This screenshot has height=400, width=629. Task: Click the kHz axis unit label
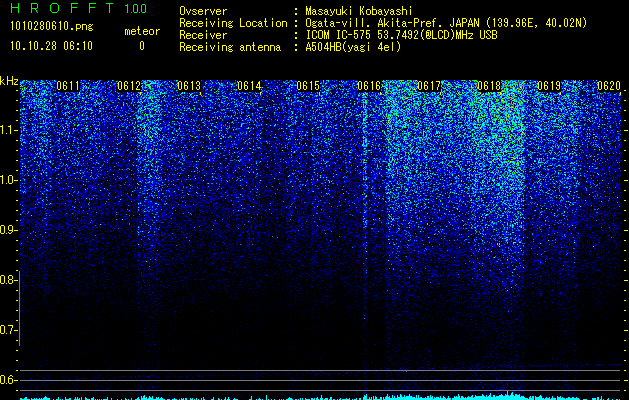9,81
